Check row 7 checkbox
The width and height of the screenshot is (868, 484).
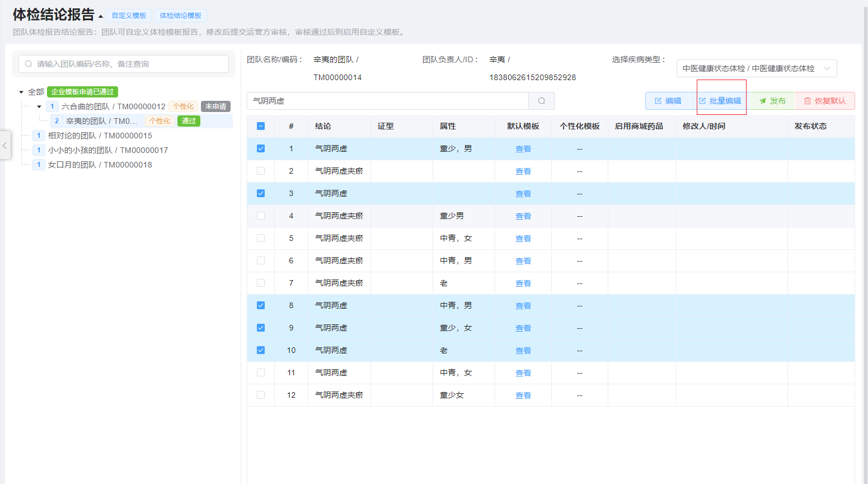click(x=261, y=283)
